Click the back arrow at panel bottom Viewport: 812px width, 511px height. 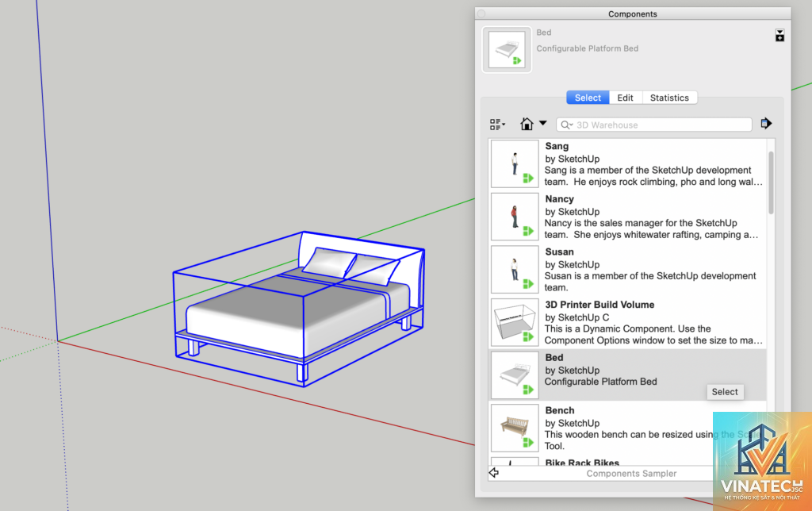[494, 473]
